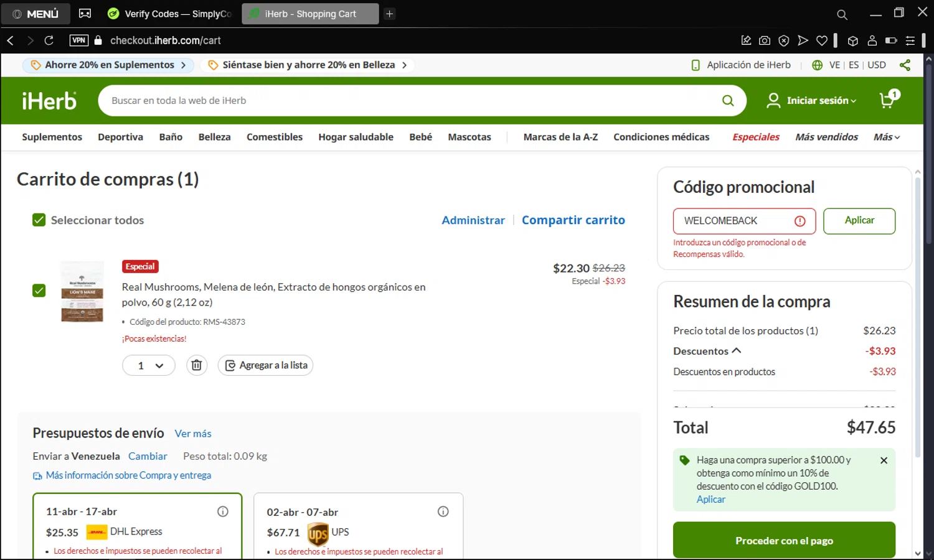Click the order summary panel scrollbar
934x560 pixels.
[917, 317]
